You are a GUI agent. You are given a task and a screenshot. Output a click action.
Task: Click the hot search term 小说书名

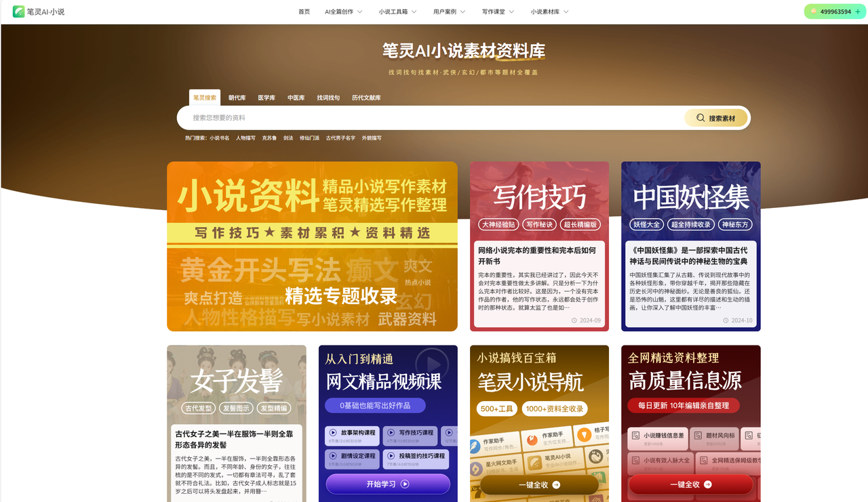point(220,138)
